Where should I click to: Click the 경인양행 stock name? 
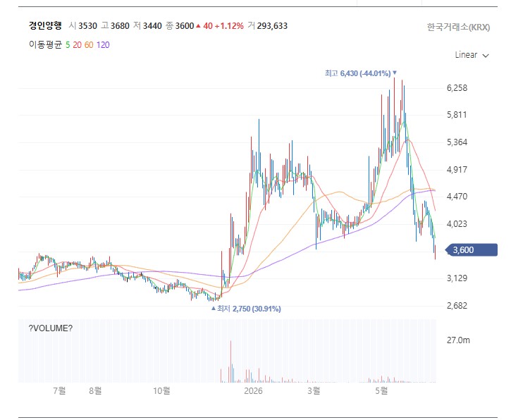45,26
